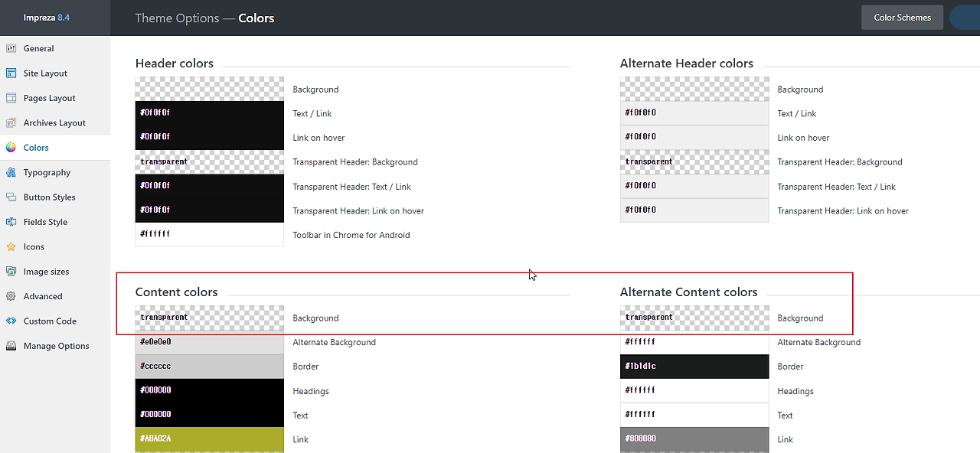Viewport: 980px width, 453px height.
Task: Edit Header Transparent Header: Text / Link swatch
Action: click(210, 186)
